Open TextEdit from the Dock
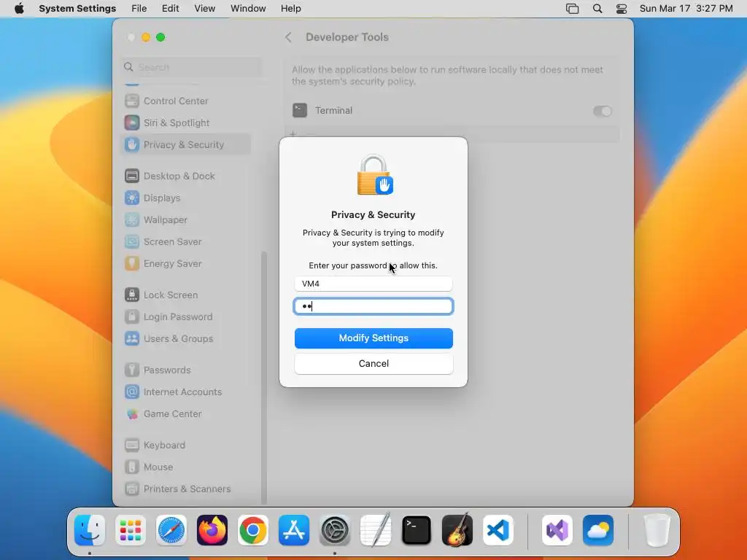747x560 pixels. coord(376,530)
